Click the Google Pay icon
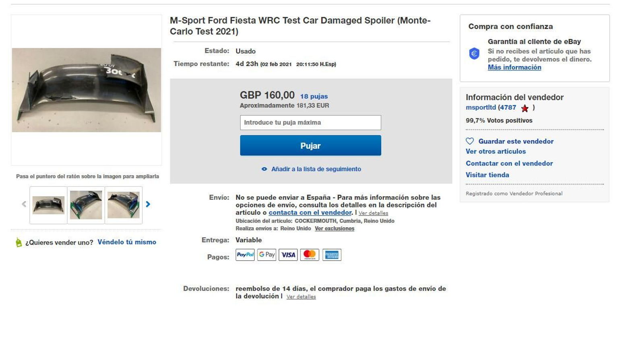Screen dimensions: 644x338 click(x=266, y=255)
